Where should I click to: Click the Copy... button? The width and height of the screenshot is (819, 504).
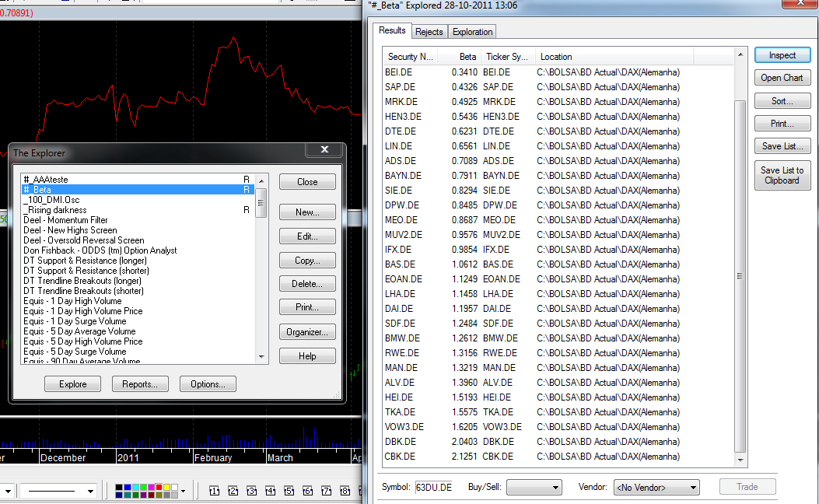(307, 260)
